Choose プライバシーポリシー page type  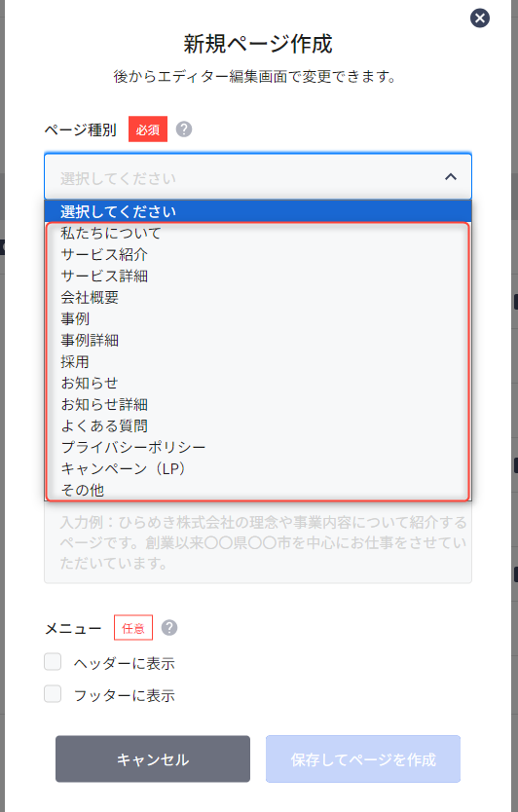[258, 447]
